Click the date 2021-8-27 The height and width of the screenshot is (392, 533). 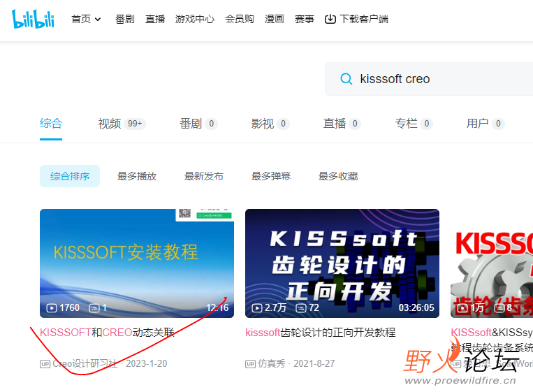[314, 364]
